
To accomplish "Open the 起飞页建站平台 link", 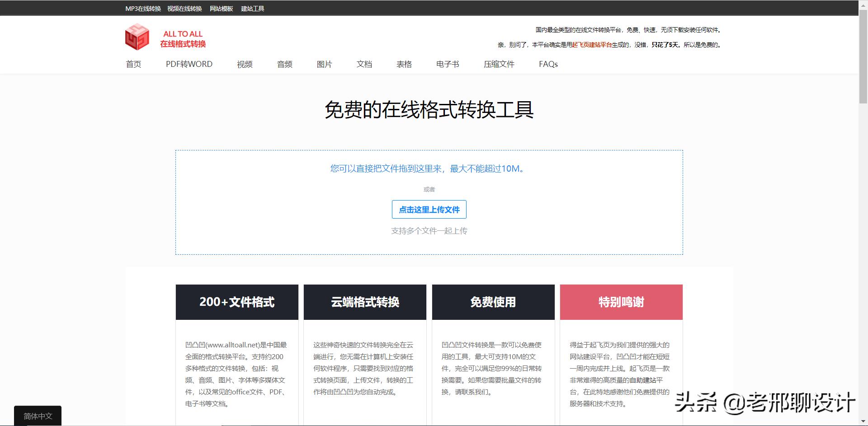I will pyautogui.click(x=591, y=45).
